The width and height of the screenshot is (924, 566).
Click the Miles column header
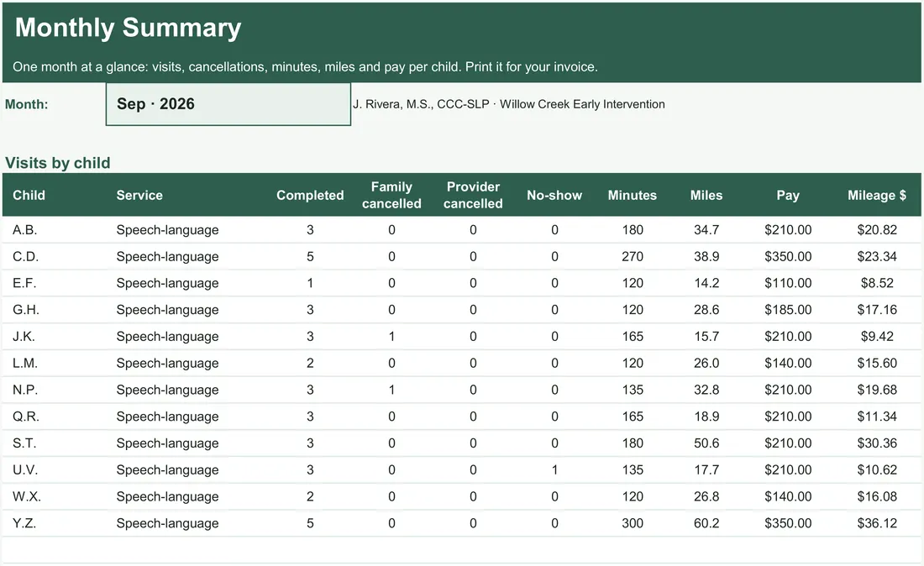(706, 195)
